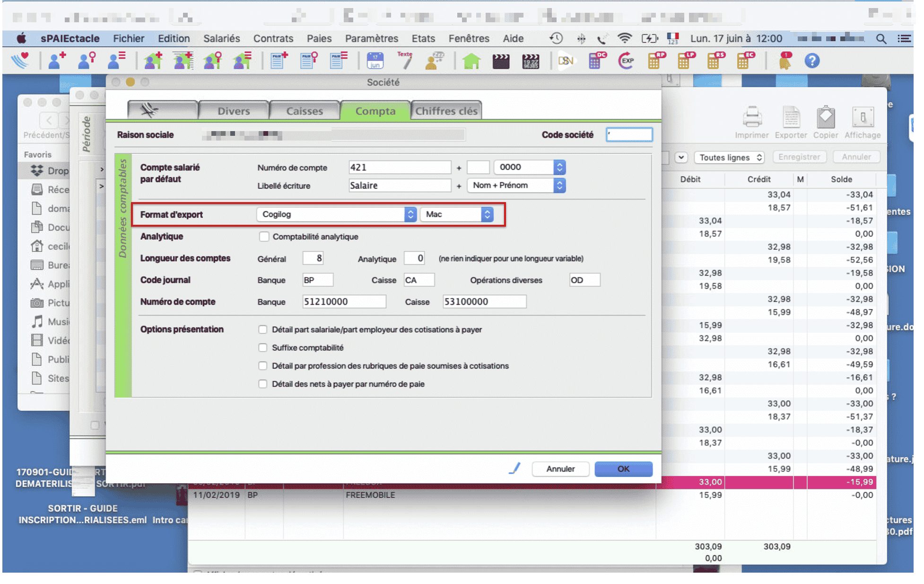Open the Paramètres menu
The width and height of the screenshot is (924, 584).
pyautogui.click(x=372, y=38)
